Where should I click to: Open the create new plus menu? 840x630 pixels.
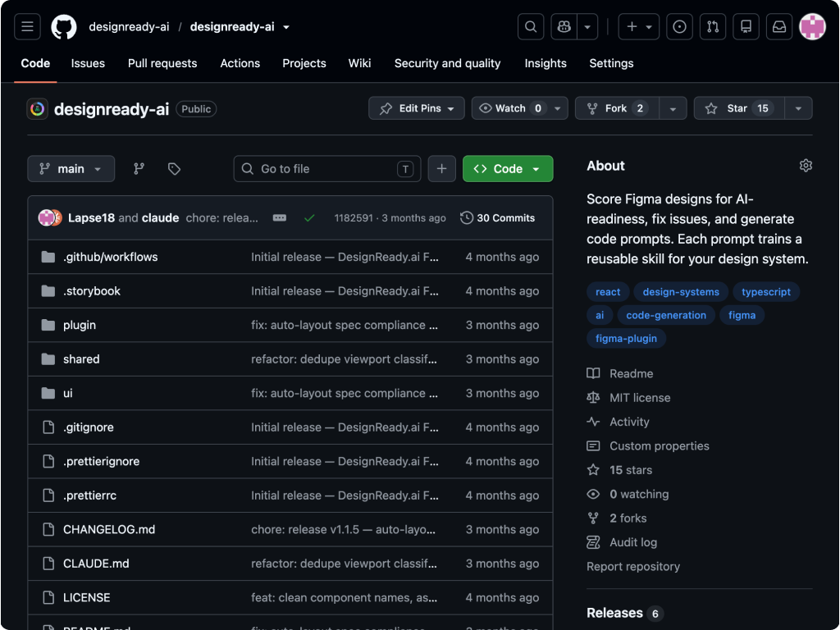click(x=638, y=27)
